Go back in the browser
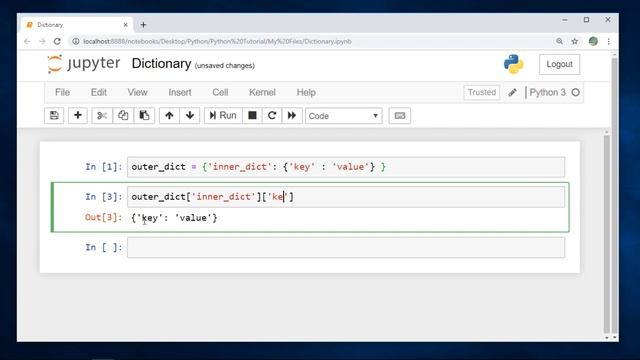The width and height of the screenshot is (640, 360). point(27,41)
